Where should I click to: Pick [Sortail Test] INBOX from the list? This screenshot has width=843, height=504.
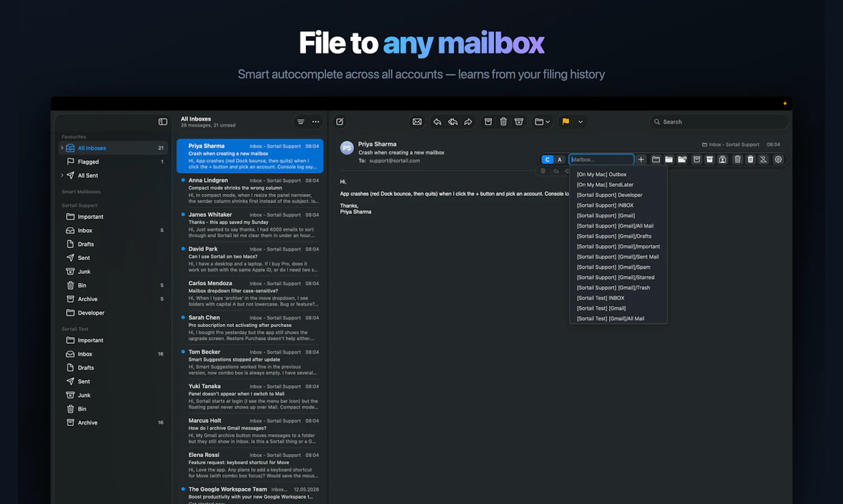619,298
